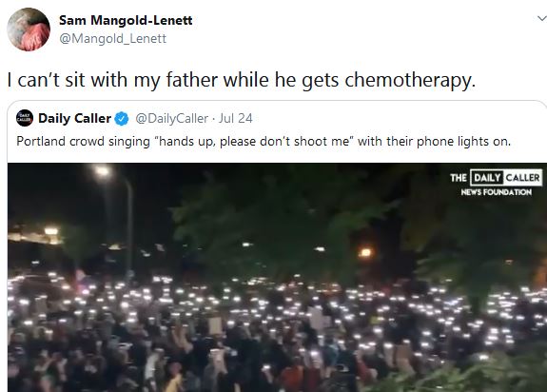Click the blue verified badge icon
Screen dimensions: 547x392
tap(122, 119)
